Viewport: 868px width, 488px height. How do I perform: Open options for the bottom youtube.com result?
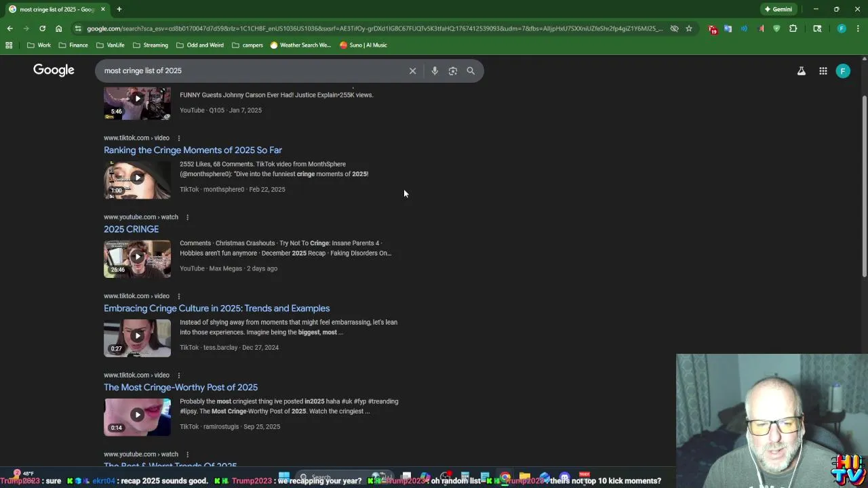[x=187, y=455]
